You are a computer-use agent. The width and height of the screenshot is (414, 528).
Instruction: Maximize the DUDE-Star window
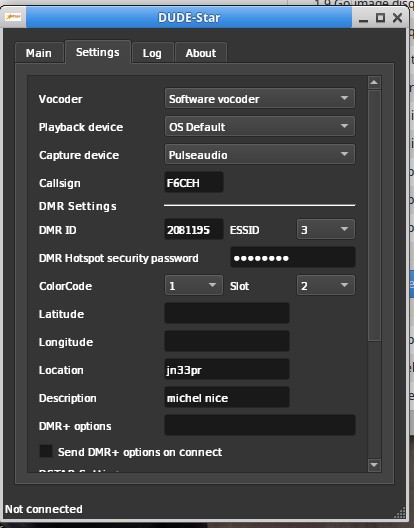point(380,18)
